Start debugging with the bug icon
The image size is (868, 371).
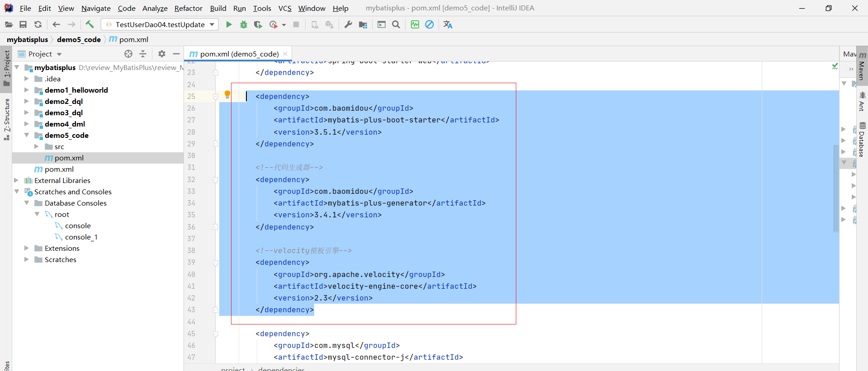(244, 24)
